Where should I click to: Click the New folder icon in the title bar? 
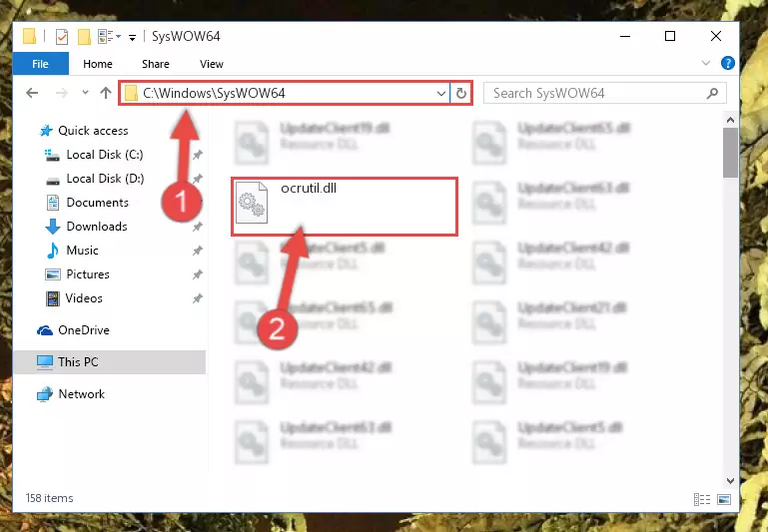[x=84, y=37]
